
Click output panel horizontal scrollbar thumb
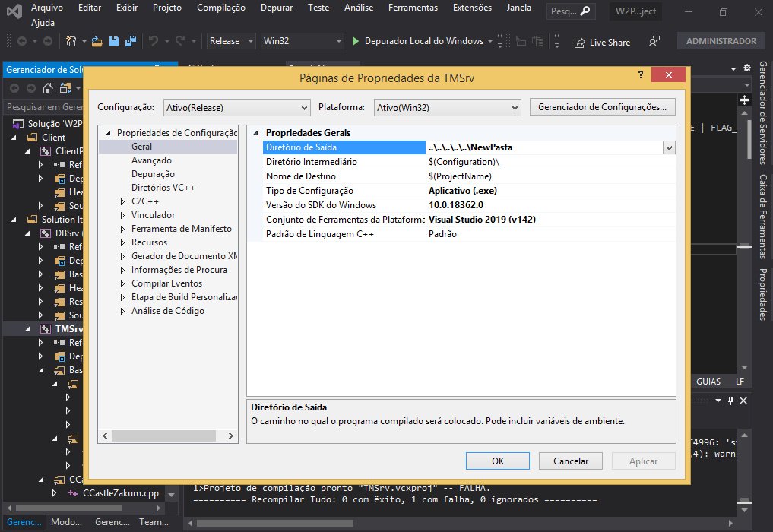[x=275, y=523]
